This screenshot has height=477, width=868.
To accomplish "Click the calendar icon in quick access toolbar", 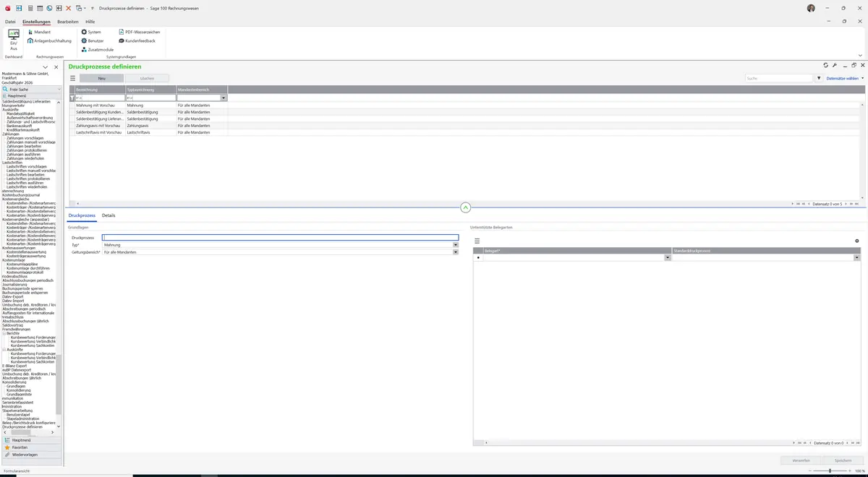I will click(40, 8).
